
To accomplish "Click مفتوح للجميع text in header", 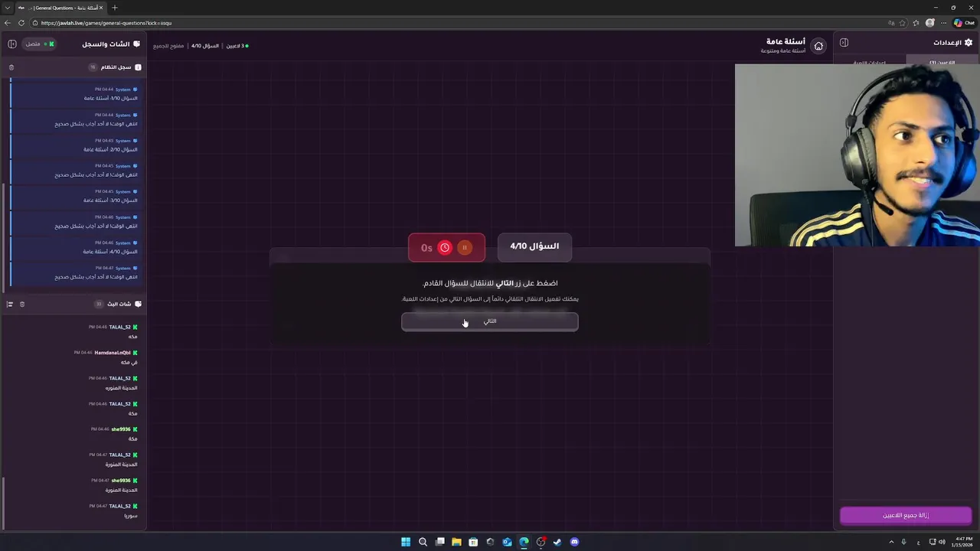I will click(x=168, y=46).
